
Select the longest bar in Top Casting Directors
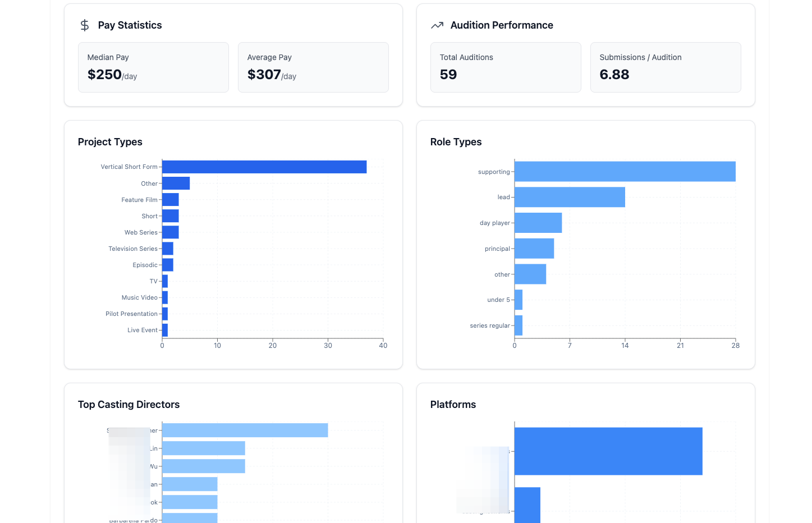244,430
